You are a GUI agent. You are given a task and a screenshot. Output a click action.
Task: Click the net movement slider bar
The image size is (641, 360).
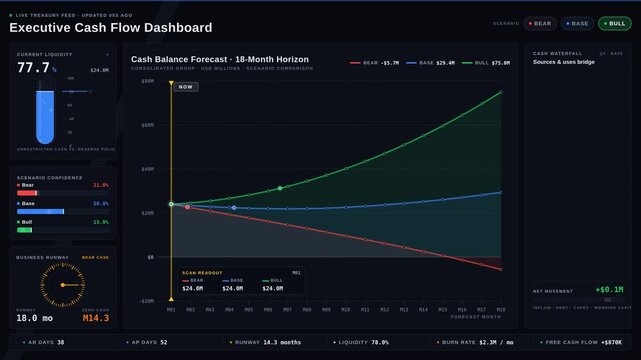[x=578, y=300]
